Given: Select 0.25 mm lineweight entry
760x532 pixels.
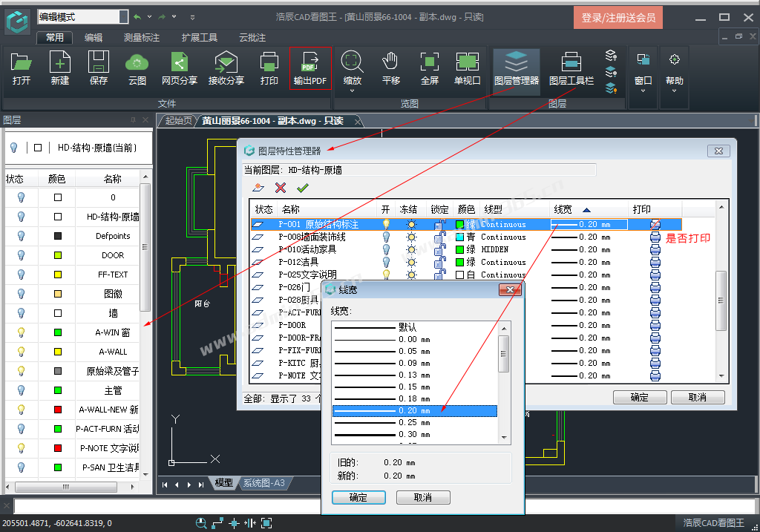Looking at the screenshot, I should pos(414,422).
